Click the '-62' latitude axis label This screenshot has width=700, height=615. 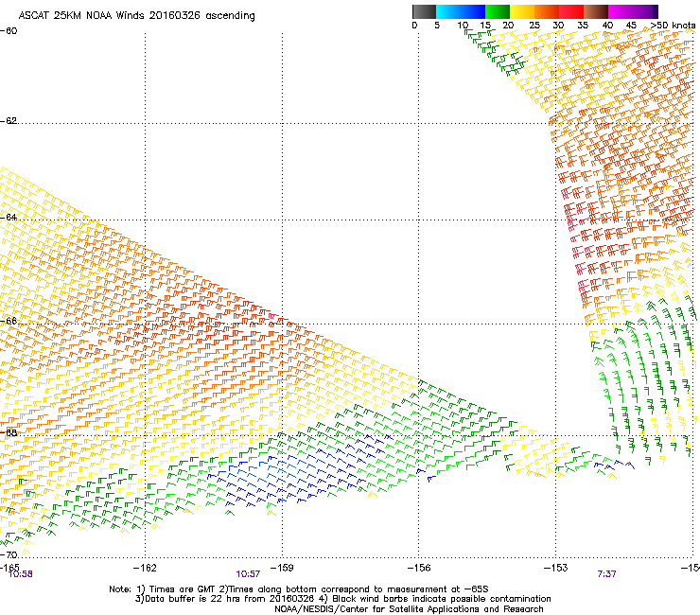(x=9, y=121)
